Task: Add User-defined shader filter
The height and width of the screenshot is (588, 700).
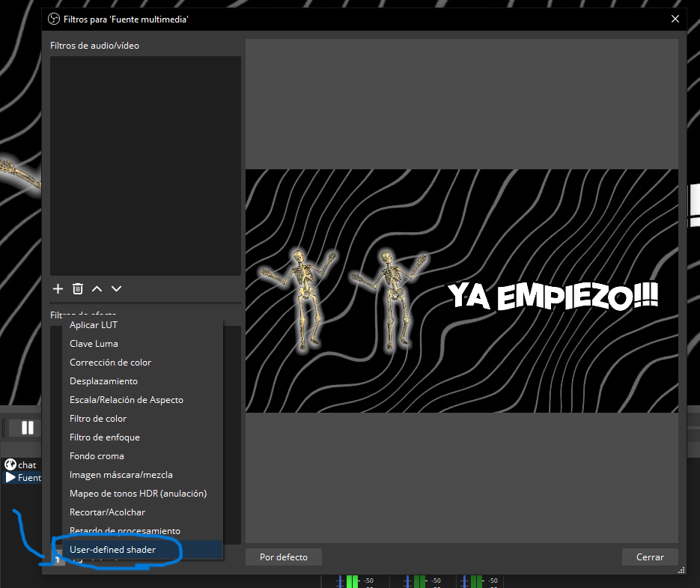Action: 142,550
